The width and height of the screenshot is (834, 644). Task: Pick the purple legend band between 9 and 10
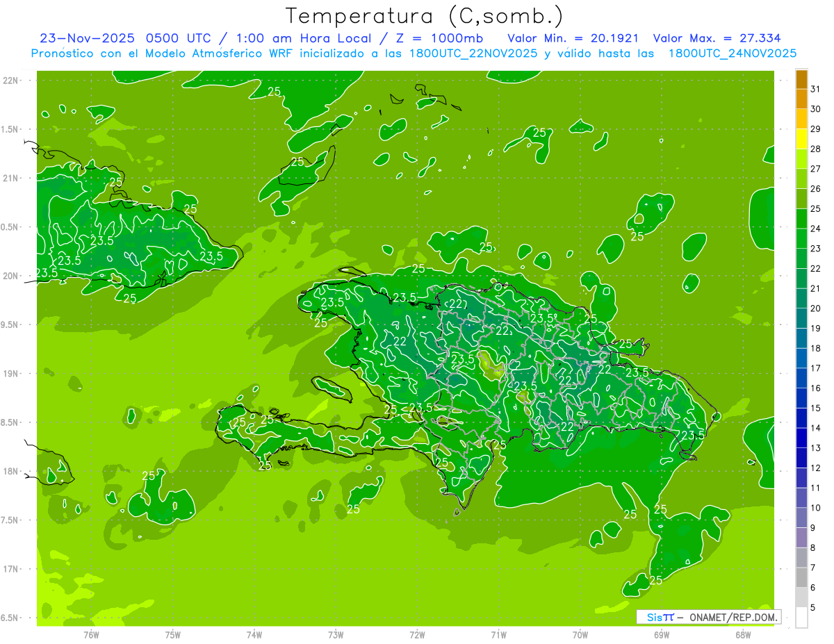(x=801, y=518)
